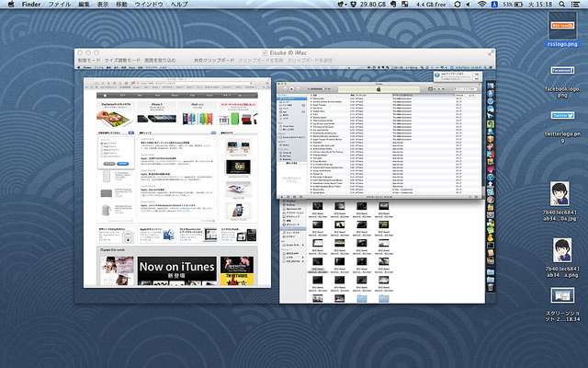Open the Apple menu
Image resolution: width=588 pixels, height=368 pixels.
[11, 4]
